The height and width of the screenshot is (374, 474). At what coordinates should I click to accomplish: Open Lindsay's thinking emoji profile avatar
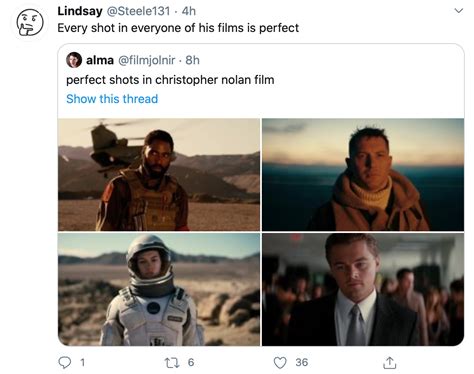tap(30, 23)
